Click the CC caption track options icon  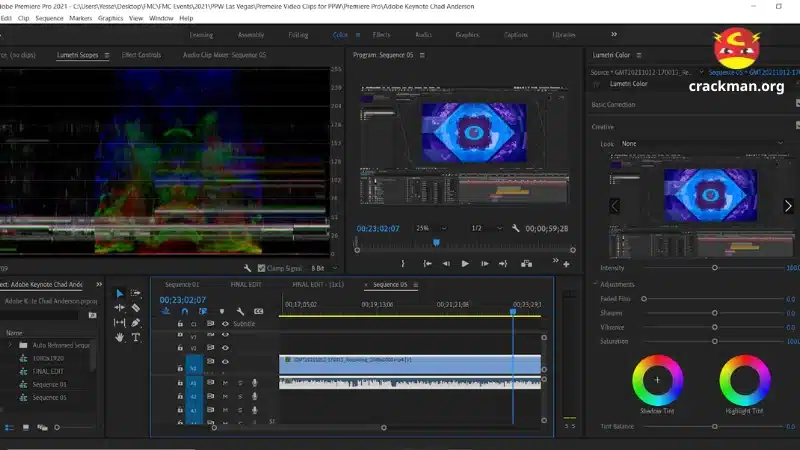259,311
